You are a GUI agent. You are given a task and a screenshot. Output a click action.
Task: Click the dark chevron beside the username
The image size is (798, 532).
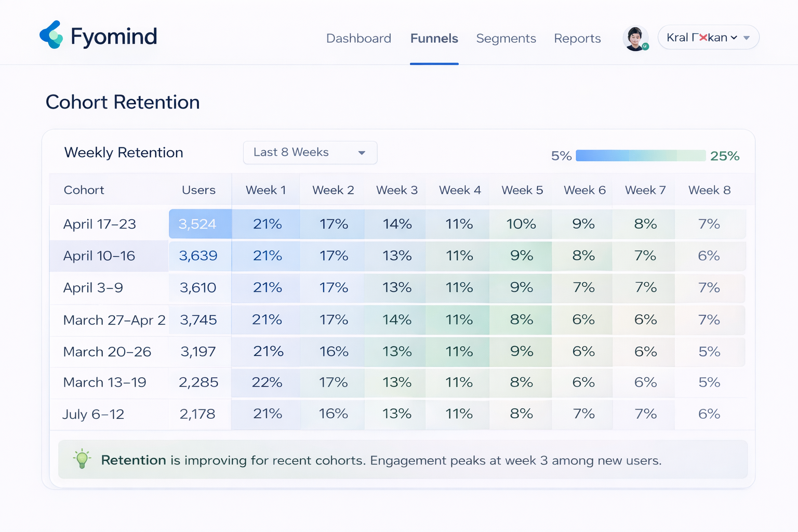point(734,38)
